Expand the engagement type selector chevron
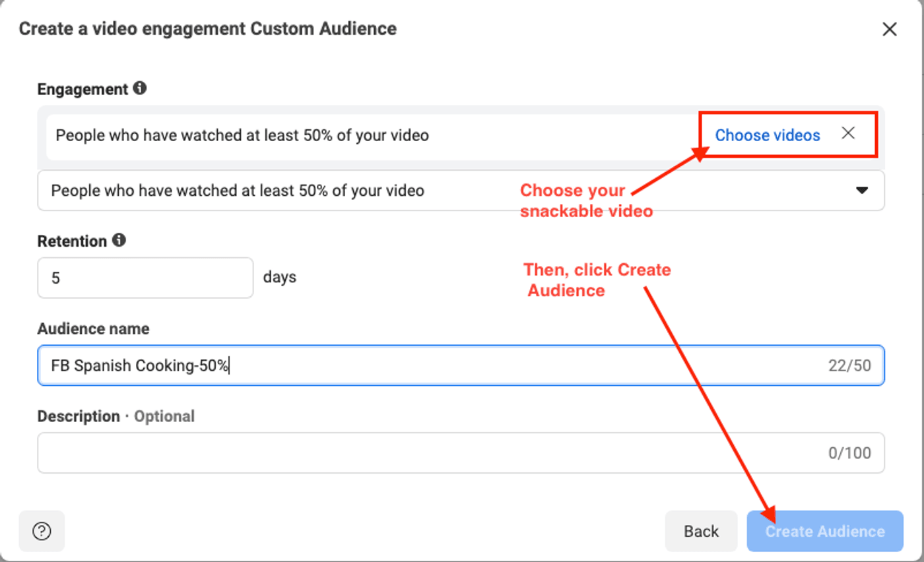The width and height of the screenshot is (924, 562). [x=861, y=190]
